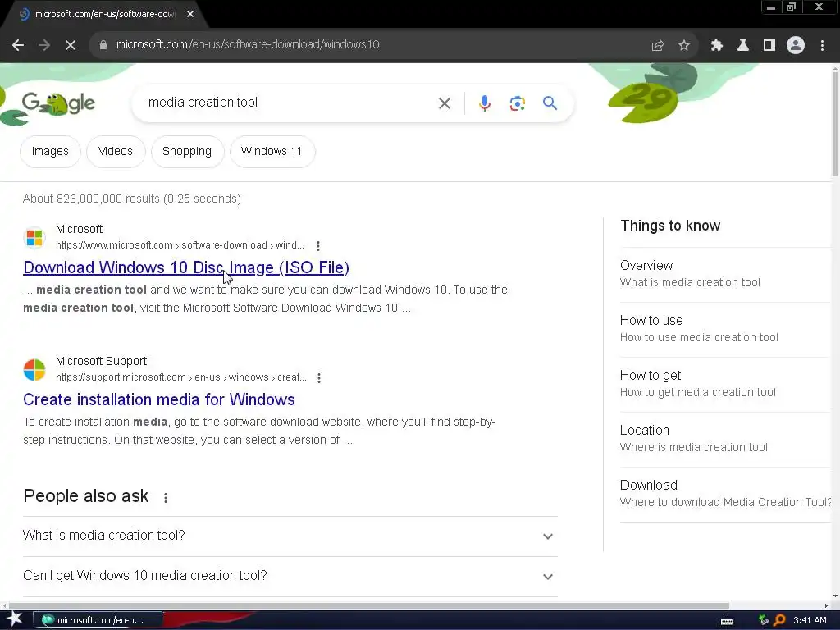Open Overview under Things to know
This screenshot has height=630, width=840.
click(724, 274)
